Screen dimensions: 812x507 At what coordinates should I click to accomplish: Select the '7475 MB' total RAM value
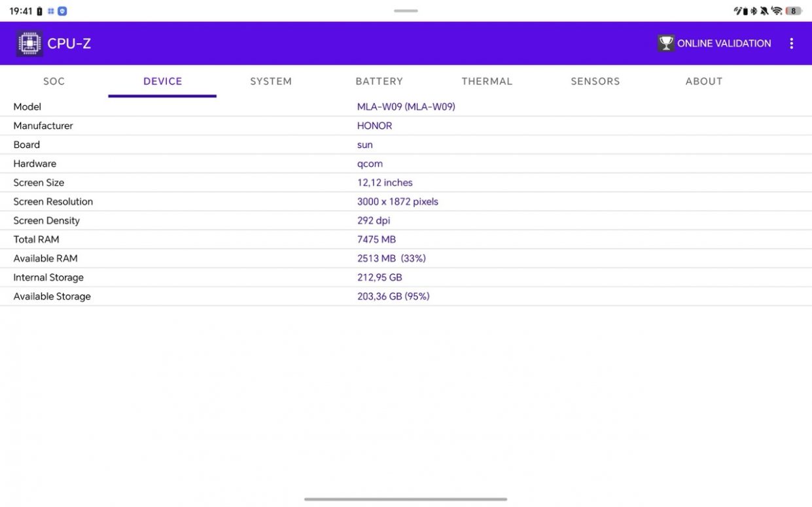(377, 239)
